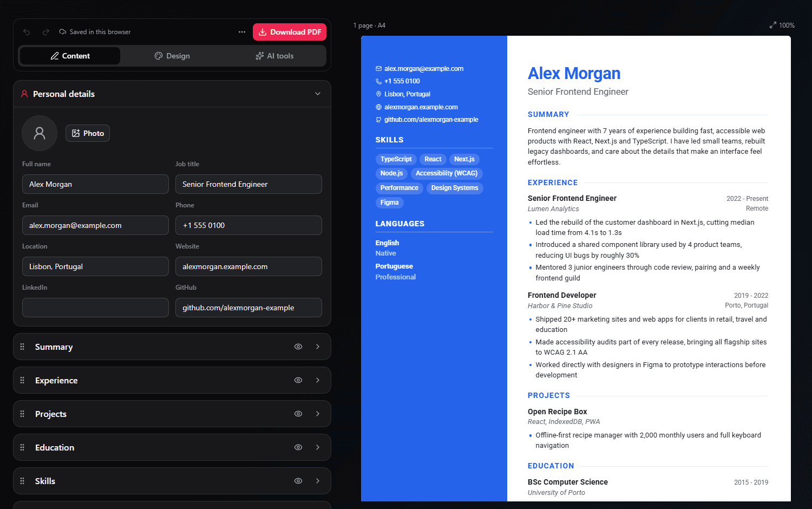Click the TypeScript skill chip in preview
812x509 pixels.
click(x=396, y=159)
